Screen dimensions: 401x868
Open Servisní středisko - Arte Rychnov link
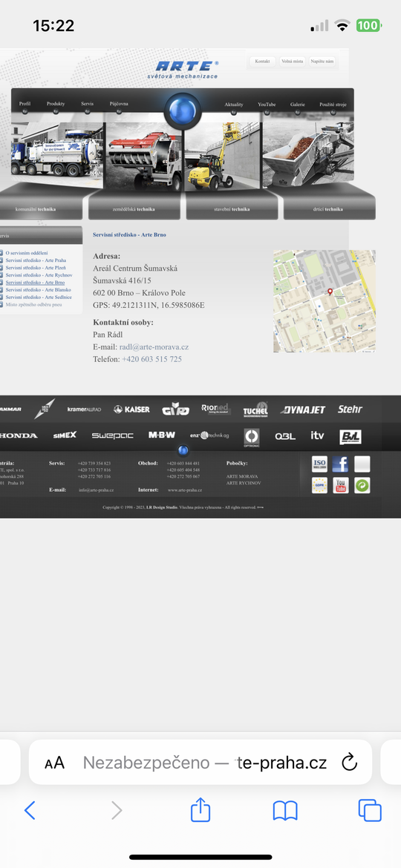pos(39,275)
